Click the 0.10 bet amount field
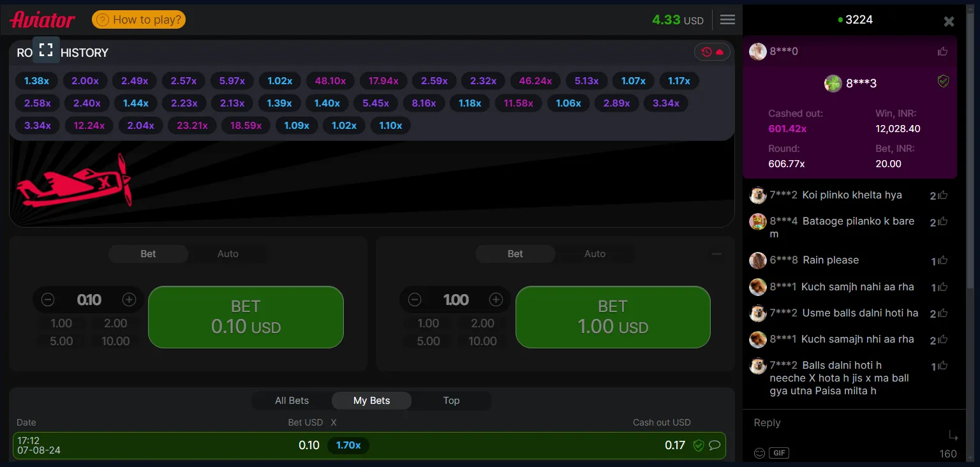 (x=89, y=300)
